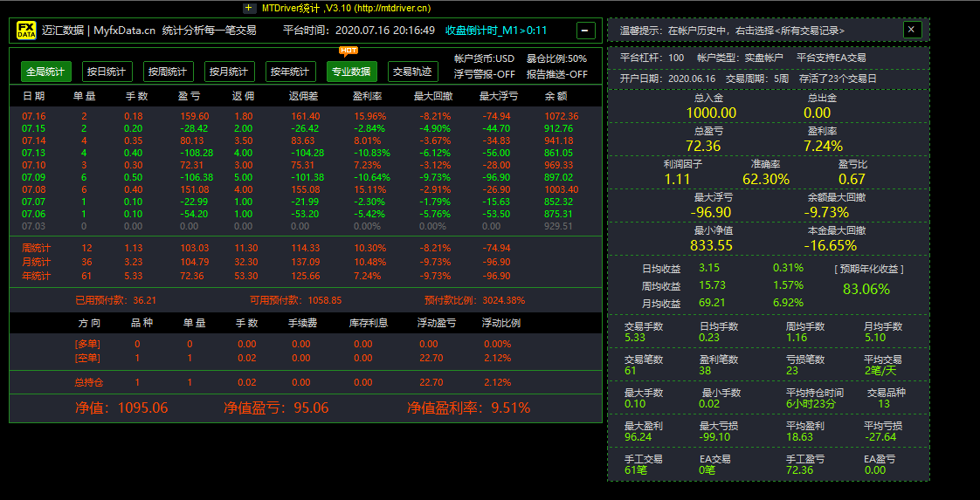Select the 07.10 date row
The height and width of the screenshot is (500, 980).
(x=306, y=165)
